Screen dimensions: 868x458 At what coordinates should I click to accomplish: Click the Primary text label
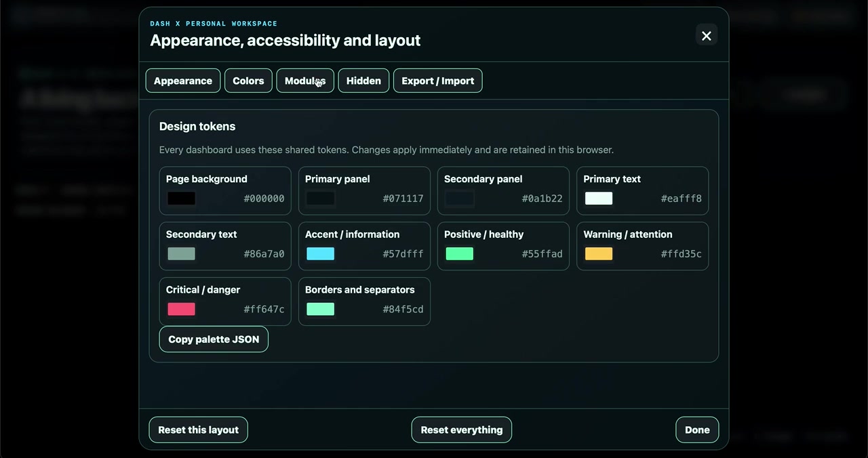click(612, 179)
